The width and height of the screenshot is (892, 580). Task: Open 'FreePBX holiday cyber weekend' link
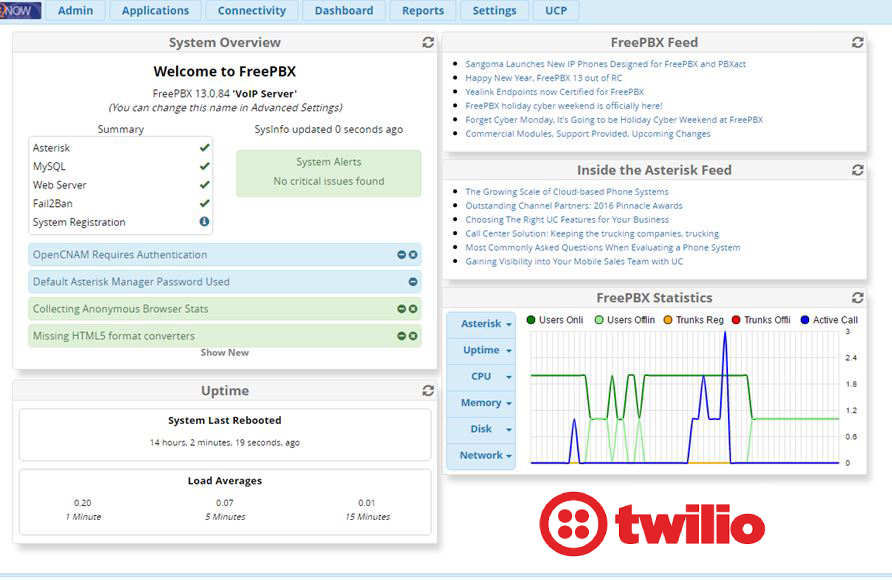coord(564,106)
